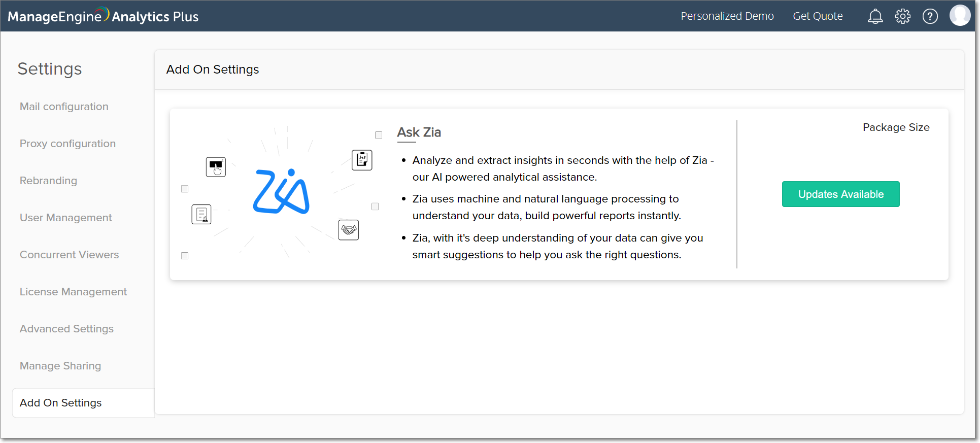Image resolution: width=980 pixels, height=443 pixels.
Task: Click the document report icon in illustration
Action: [201, 214]
